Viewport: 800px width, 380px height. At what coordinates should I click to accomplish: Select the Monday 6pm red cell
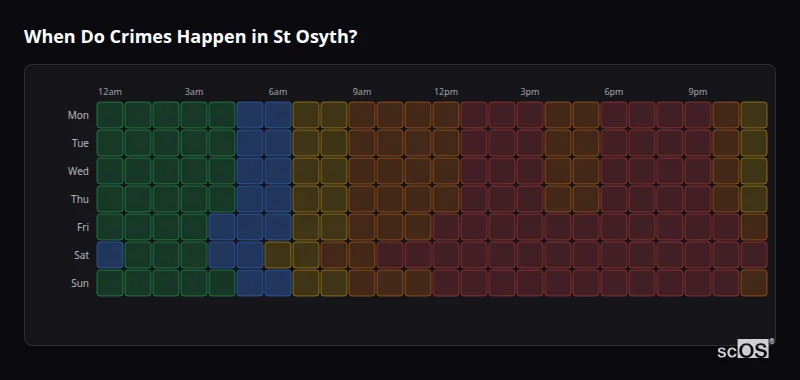click(614, 115)
